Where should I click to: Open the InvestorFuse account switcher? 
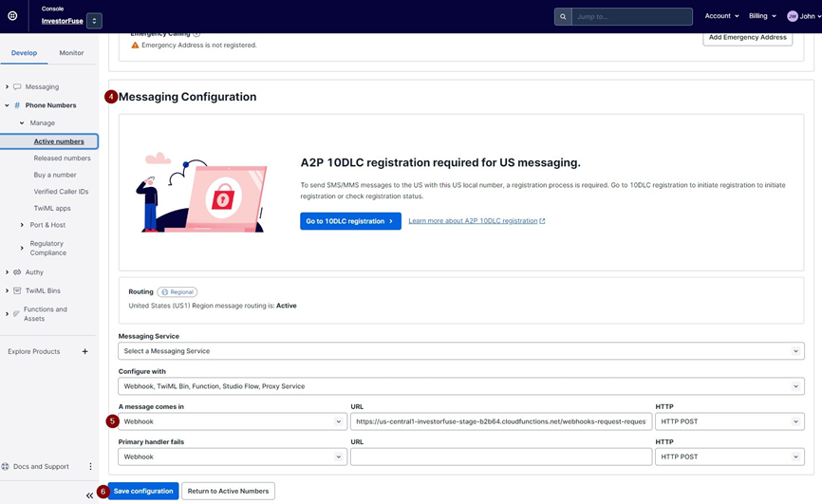point(94,21)
